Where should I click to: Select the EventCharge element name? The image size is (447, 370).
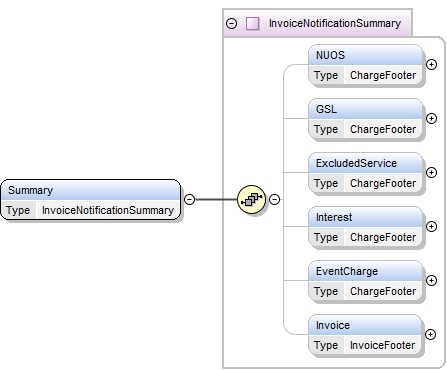pyautogui.click(x=347, y=271)
